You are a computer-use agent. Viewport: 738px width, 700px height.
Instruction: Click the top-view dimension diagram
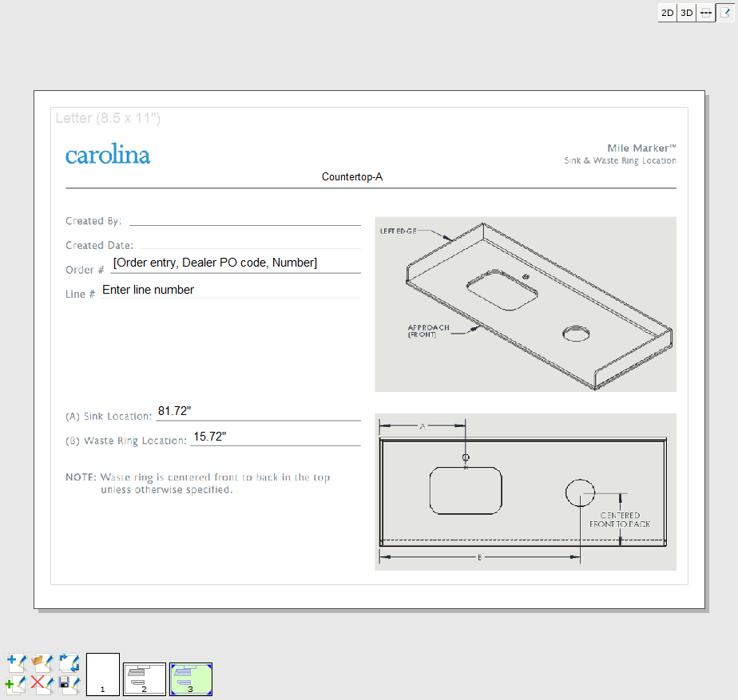(x=526, y=492)
